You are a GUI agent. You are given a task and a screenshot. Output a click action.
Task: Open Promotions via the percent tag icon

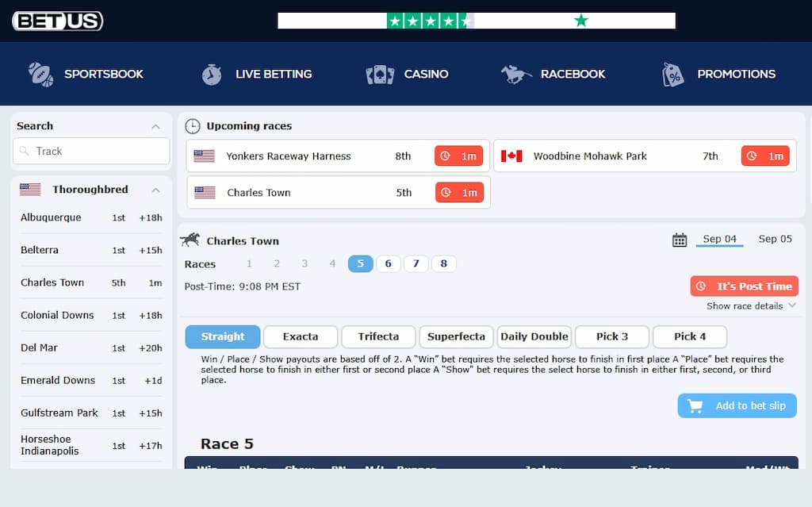672,73
